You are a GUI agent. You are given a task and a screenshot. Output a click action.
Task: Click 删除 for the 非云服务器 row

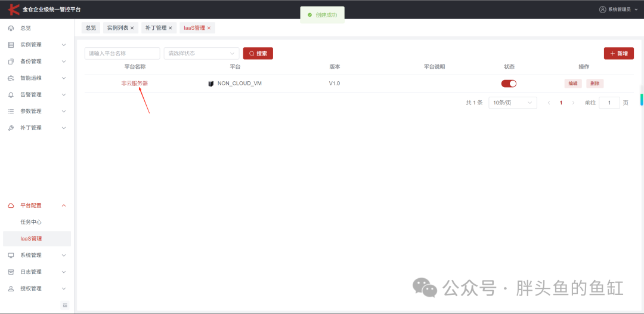click(x=595, y=84)
